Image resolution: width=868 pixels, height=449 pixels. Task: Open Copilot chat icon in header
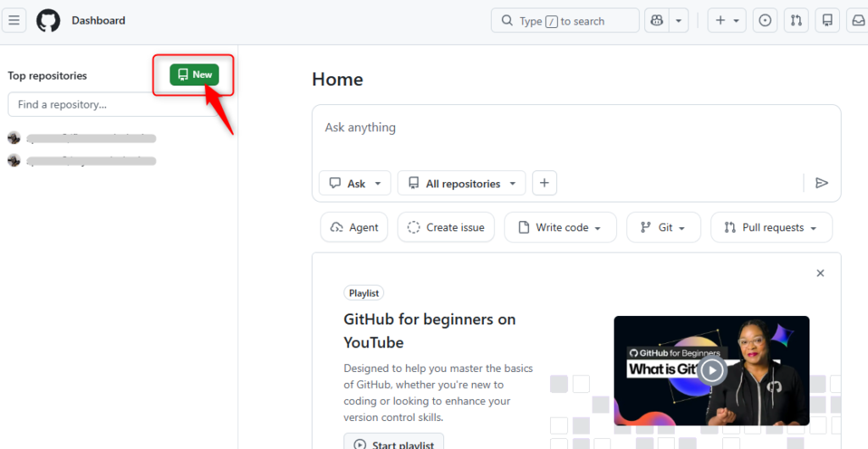coord(656,20)
